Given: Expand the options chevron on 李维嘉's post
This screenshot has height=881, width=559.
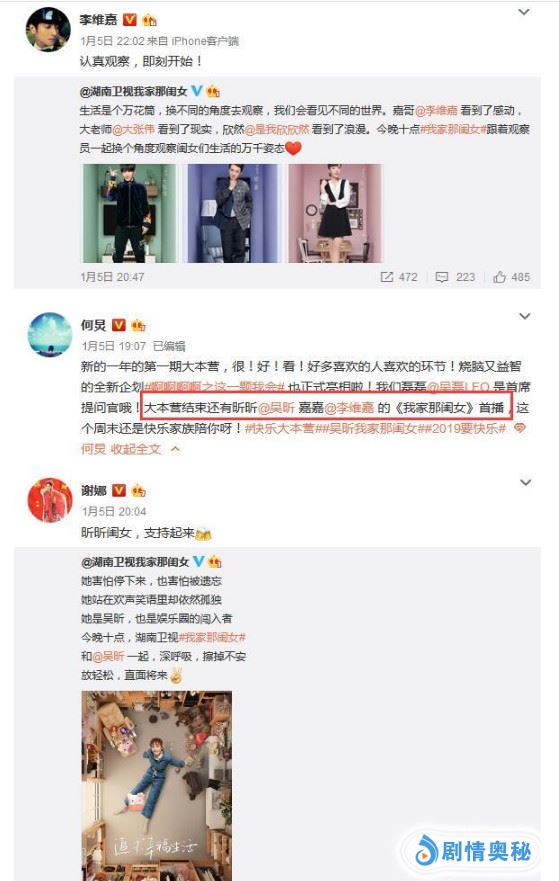Looking at the screenshot, I should coord(524,12).
